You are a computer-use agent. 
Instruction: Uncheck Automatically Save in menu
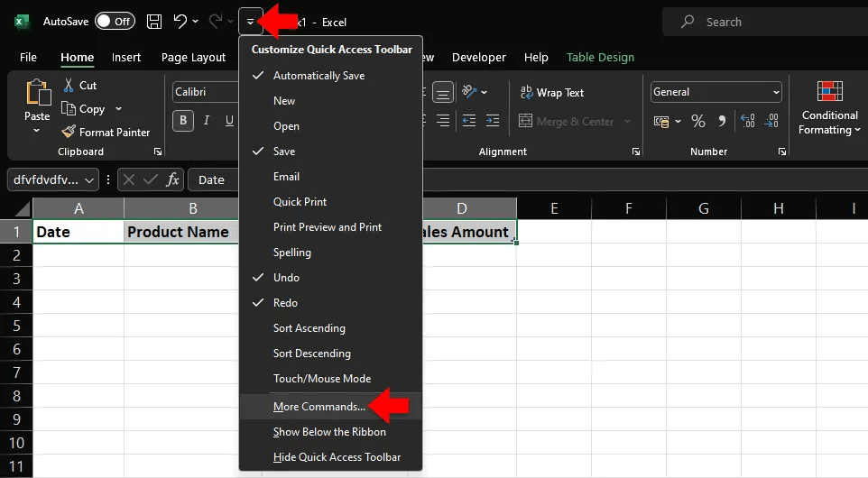[x=330, y=75]
